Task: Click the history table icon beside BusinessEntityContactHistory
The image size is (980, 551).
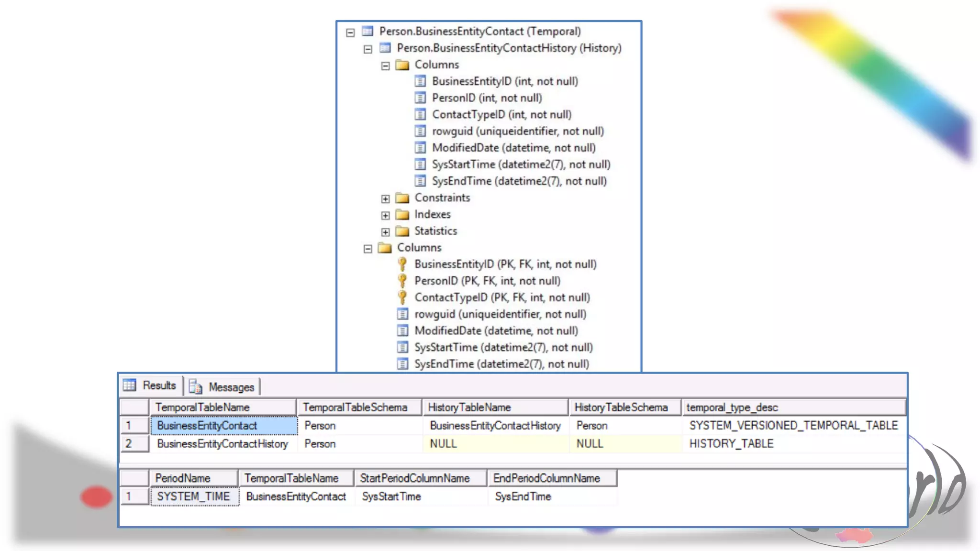Action: tap(385, 48)
